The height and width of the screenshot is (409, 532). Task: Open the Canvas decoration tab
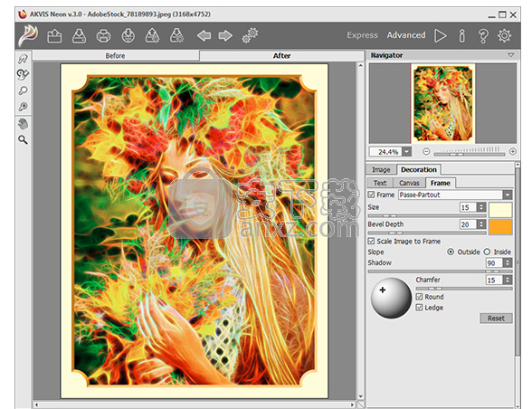(409, 183)
